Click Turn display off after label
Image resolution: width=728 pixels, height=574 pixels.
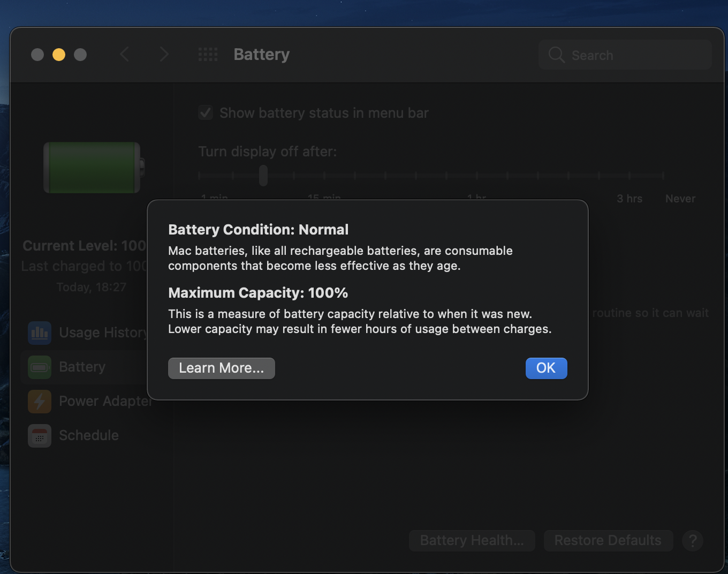pyautogui.click(x=268, y=152)
